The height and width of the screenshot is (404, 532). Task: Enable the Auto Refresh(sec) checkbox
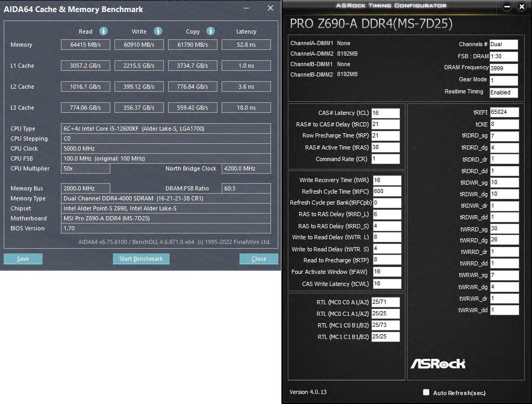426,392
